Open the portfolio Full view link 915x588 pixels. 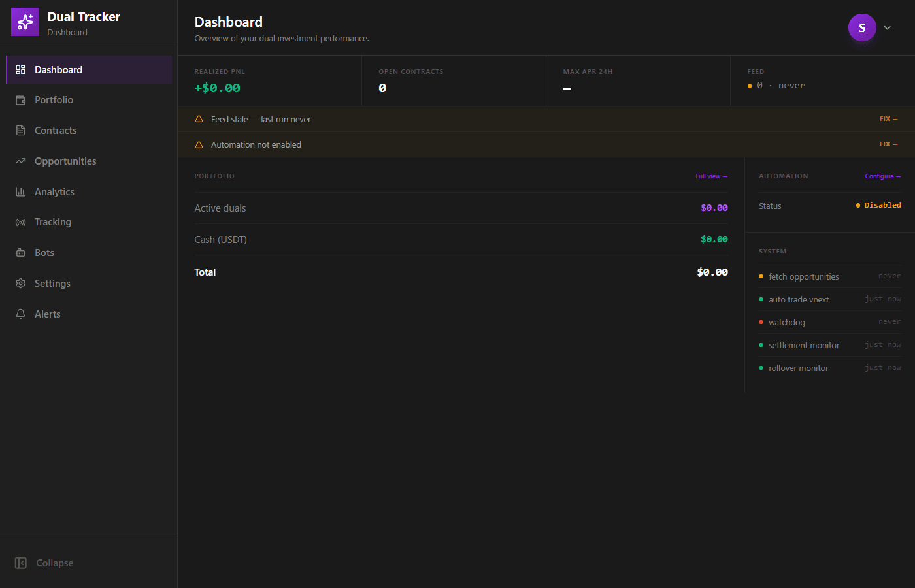click(x=712, y=176)
